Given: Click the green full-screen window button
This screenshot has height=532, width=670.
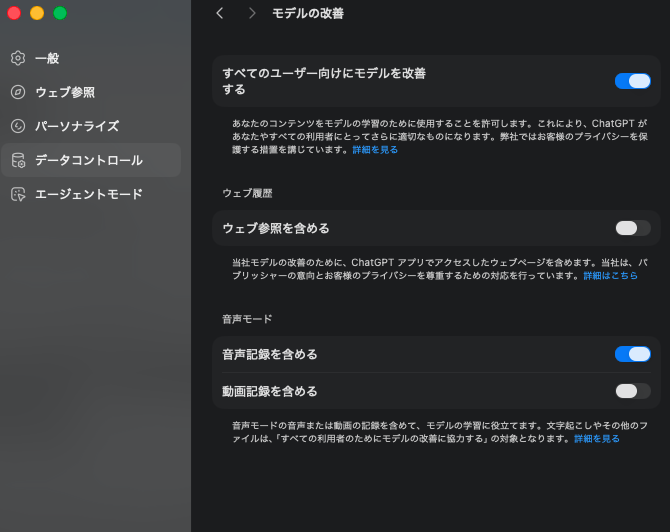Looking at the screenshot, I should (60, 13).
